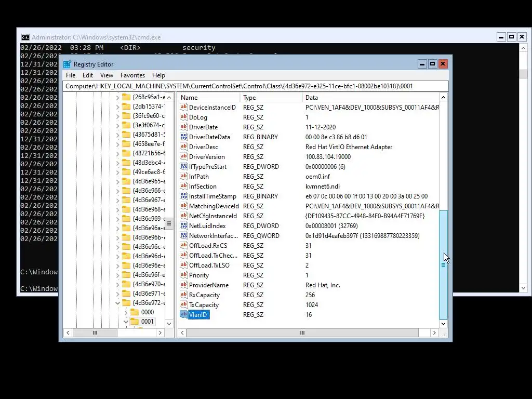This screenshot has width=532, height=399.
Task: Click the tree pane horizontal scrollbar thumb
Action: (95, 333)
